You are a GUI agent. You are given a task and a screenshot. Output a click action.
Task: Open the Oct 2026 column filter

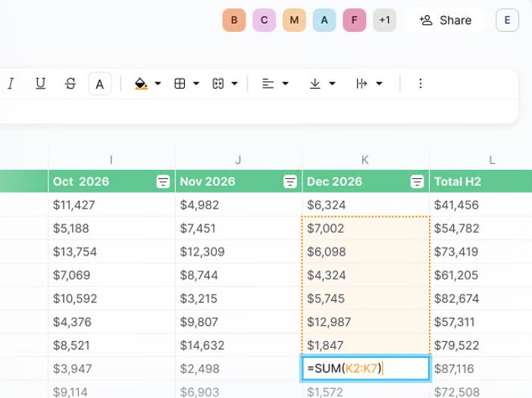point(163,182)
